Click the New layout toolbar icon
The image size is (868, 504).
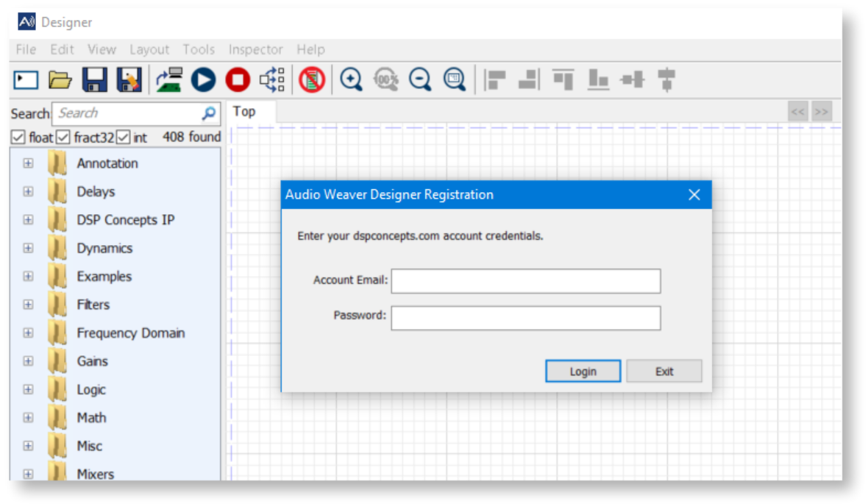[x=26, y=79]
